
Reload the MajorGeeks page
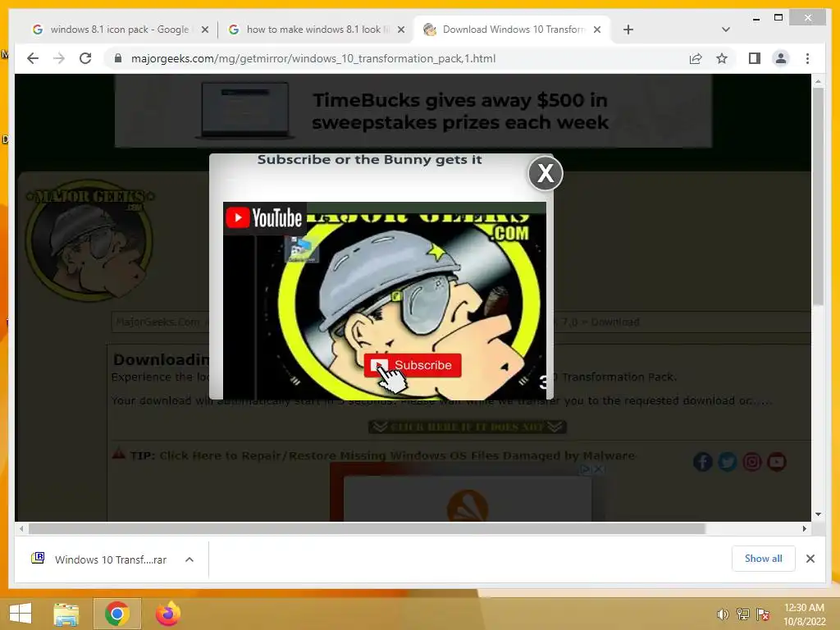click(85, 58)
